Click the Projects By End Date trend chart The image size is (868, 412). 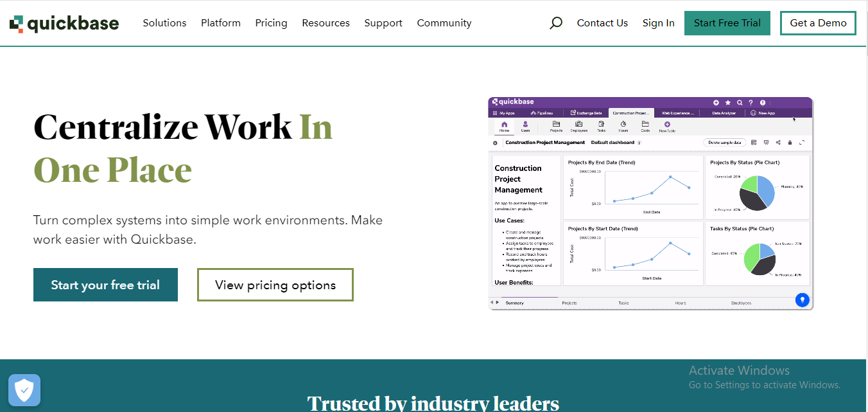point(633,188)
